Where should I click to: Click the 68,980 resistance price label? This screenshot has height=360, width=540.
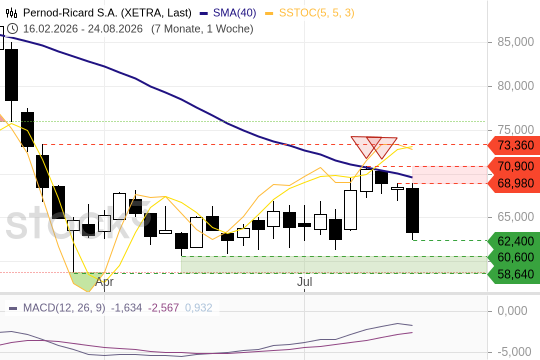tap(514, 183)
